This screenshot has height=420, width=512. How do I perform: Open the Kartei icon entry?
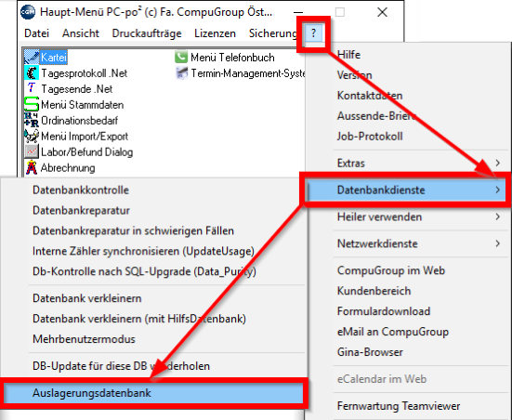tap(32, 58)
